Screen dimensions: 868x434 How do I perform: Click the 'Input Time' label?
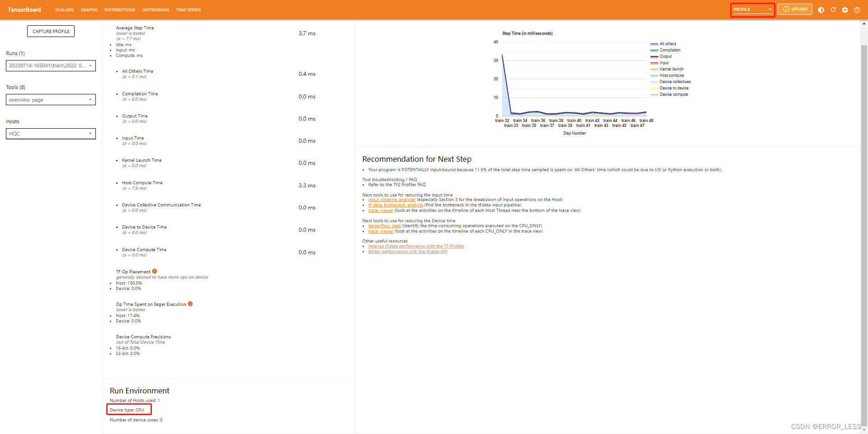[133, 138]
